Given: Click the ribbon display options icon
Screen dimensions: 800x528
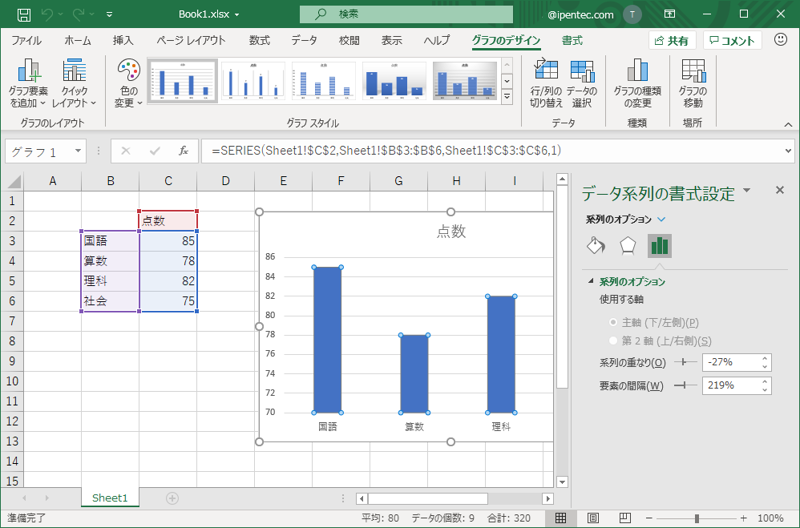Looking at the screenshot, I should click(x=669, y=14).
